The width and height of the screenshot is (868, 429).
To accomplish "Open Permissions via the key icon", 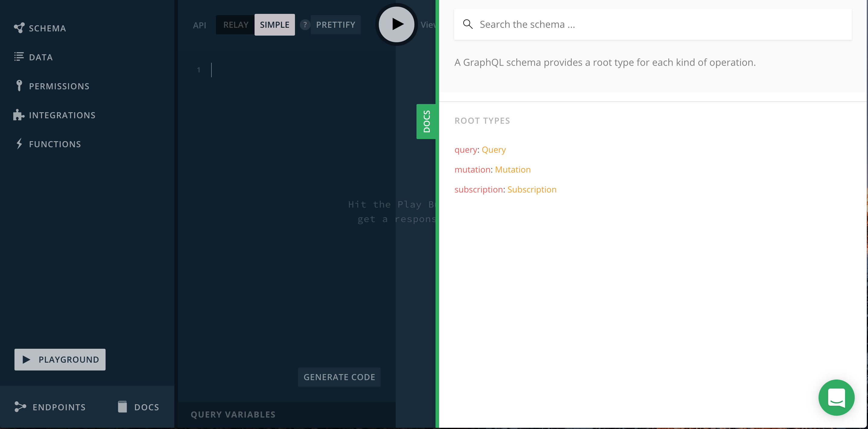I will (x=19, y=85).
